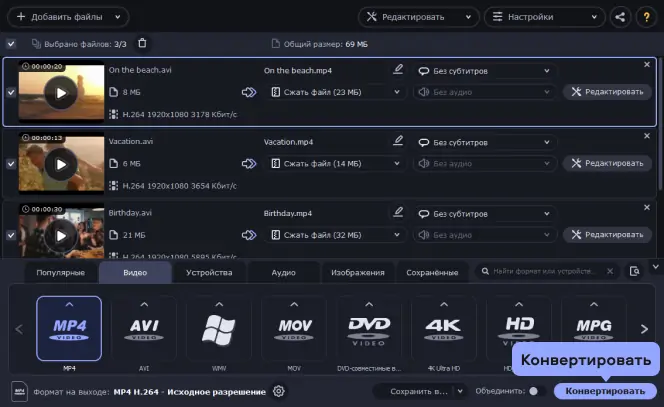Switch to the Аудио tab
This screenshot has height=407, width=664.
[283, 272]
